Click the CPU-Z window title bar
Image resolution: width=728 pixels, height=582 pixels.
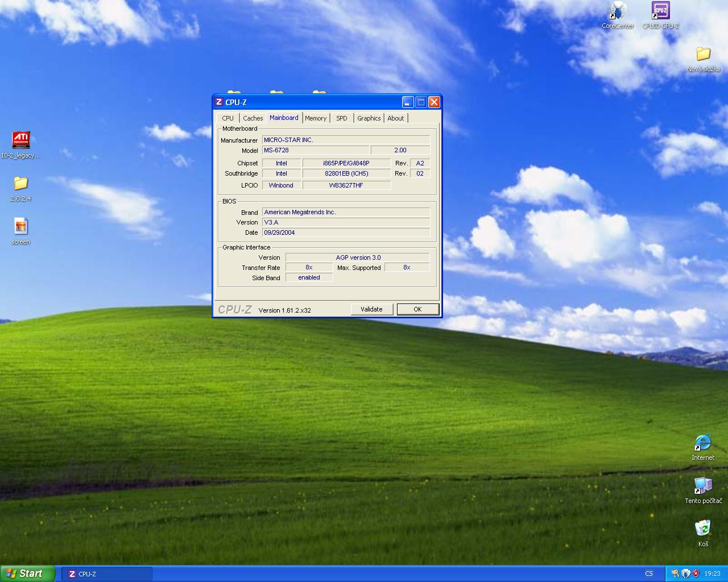327,102
